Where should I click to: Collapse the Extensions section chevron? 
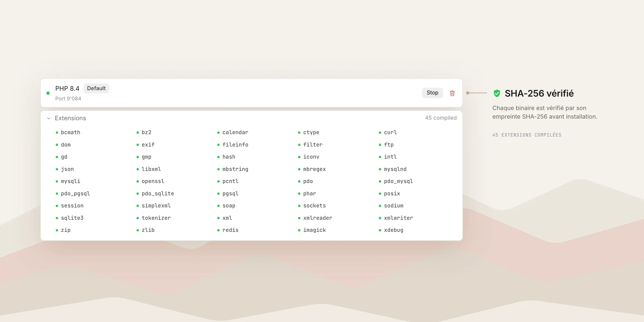tap(49, 118)
